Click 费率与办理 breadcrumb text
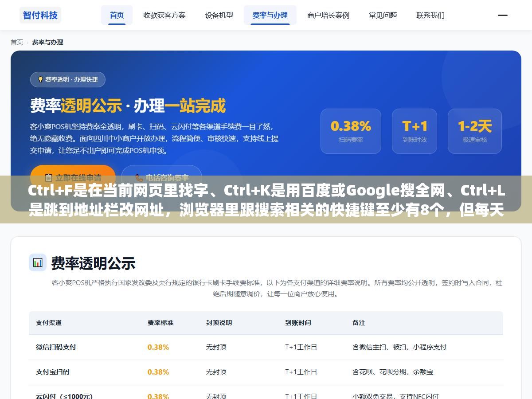 47,42
